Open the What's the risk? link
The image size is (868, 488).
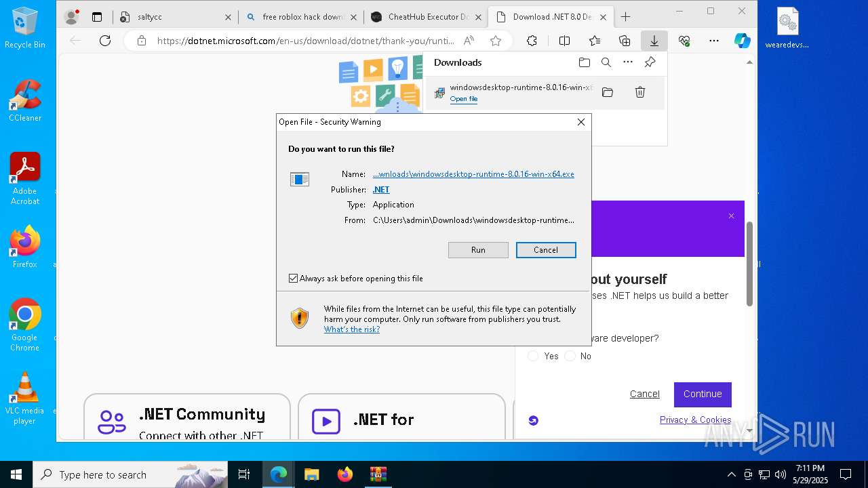pyautogui.click(x=352, y=329)
